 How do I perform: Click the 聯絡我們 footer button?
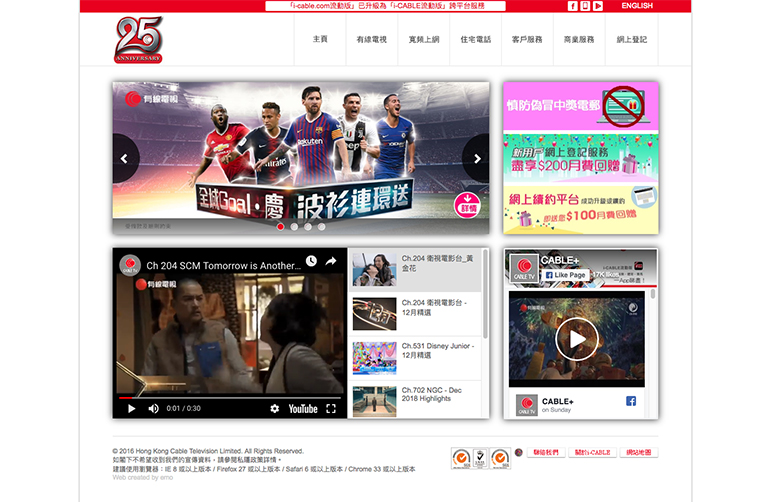pyautogui.click(x=546, y=453)
